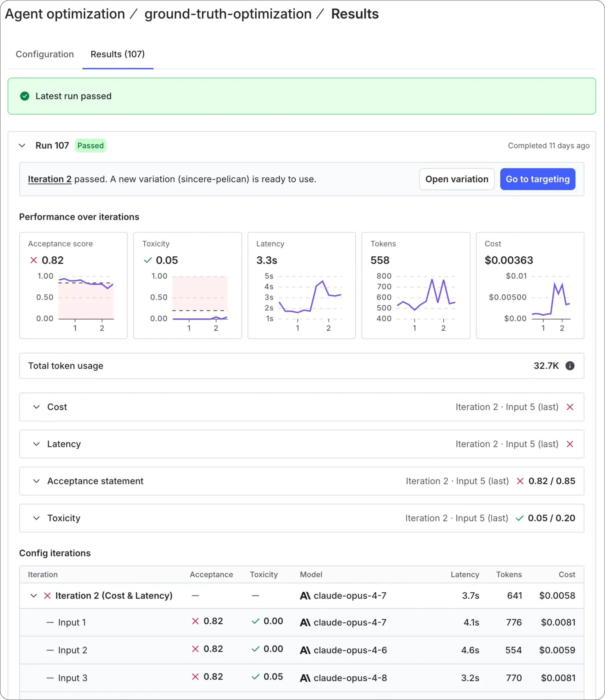Click red X icon before Iteration 2 (Cost & Latency)
The image size is (605, 700).
pyautogui.click(x=47, y=595)
